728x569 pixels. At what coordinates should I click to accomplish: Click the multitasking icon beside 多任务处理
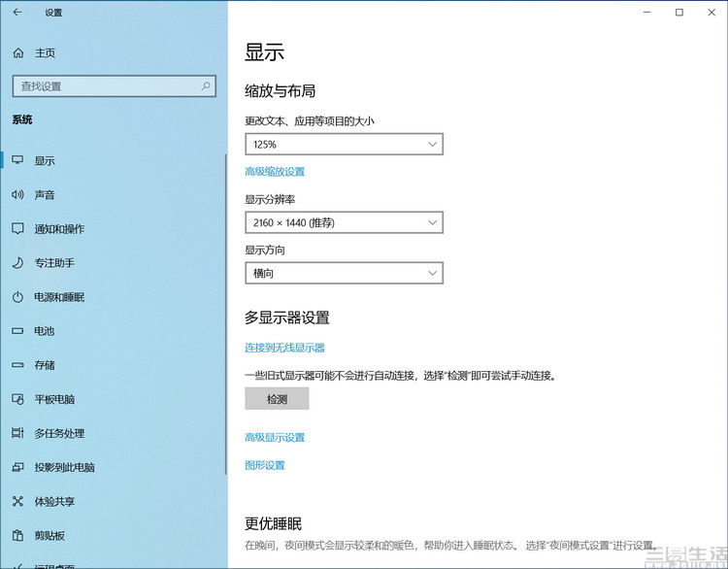pyautogui.click(x=17, y=433)
